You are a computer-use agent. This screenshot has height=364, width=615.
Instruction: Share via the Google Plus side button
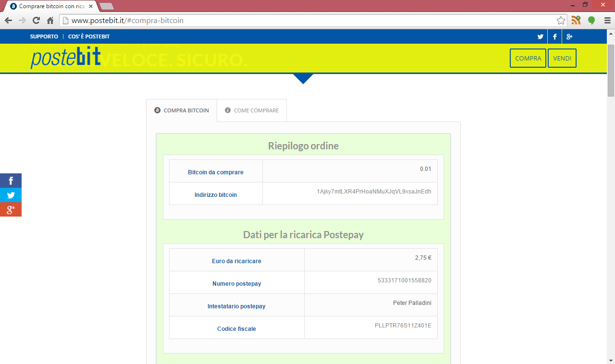coord(11,209)
